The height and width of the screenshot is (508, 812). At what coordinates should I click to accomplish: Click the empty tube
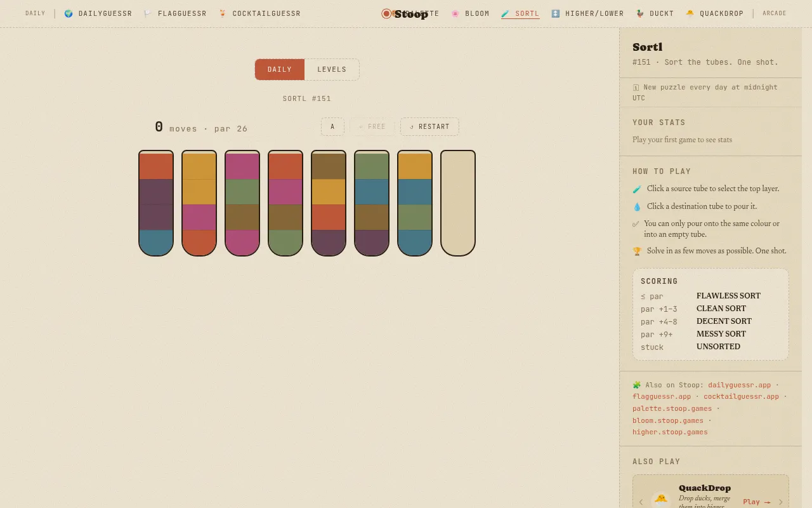pos(458,203)
